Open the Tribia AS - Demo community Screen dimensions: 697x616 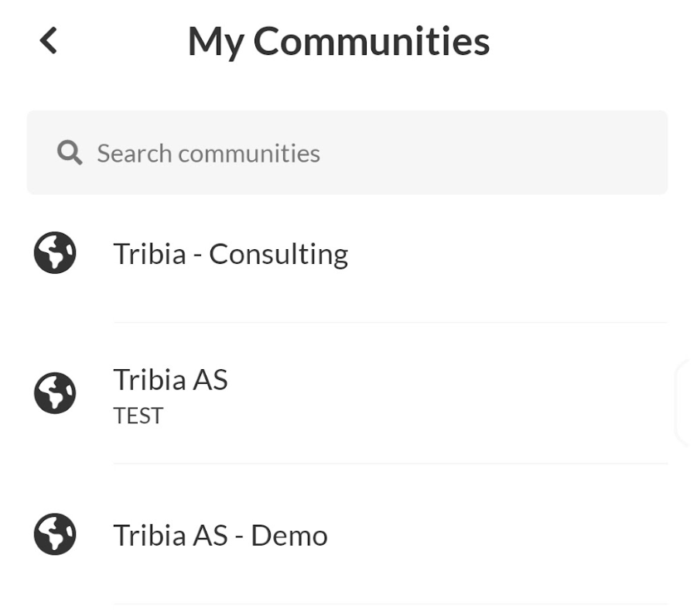tap(220, 536)
